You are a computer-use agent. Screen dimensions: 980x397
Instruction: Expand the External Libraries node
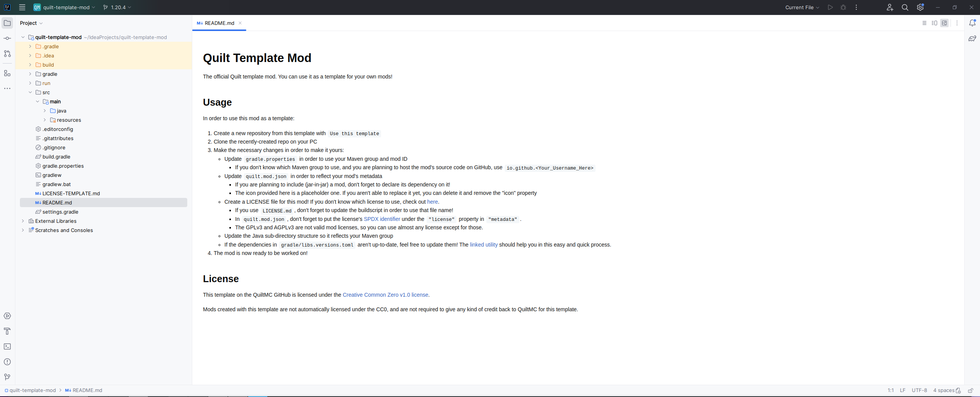point(23,221)
